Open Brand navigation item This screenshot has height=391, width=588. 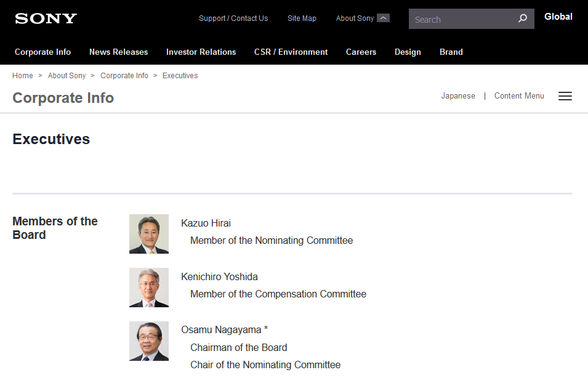point(451,52)
